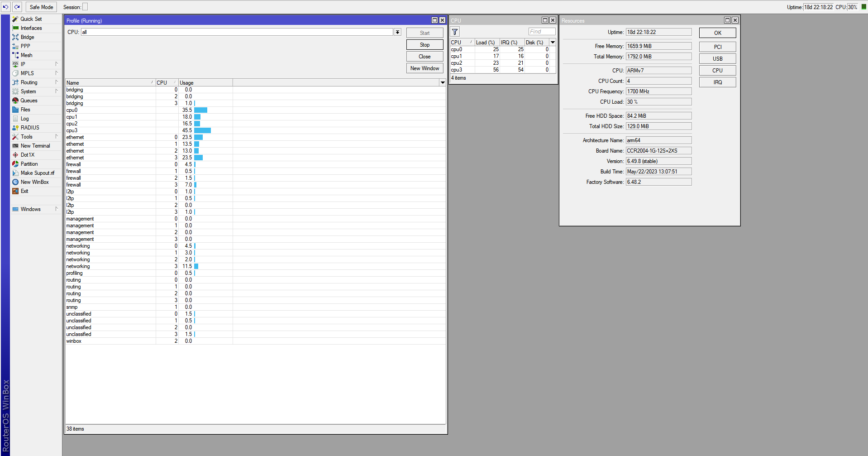Open the Profile CPU selection dropdown arrow

[x=397, y=32]
